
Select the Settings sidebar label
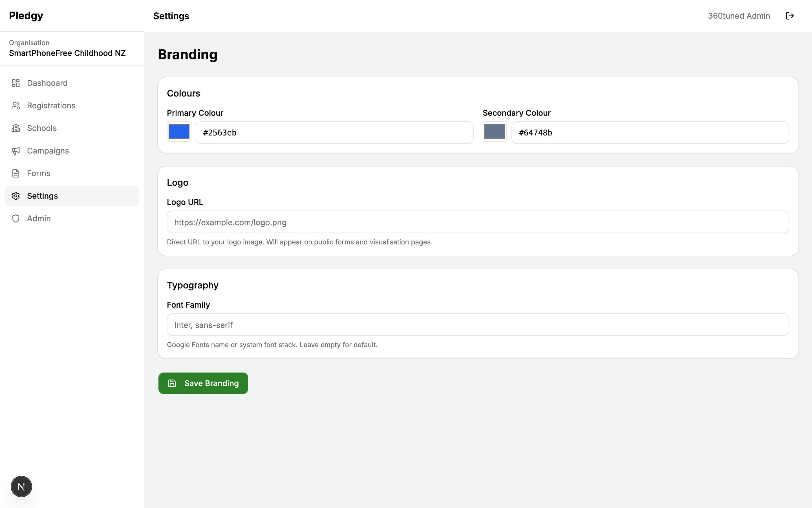coord(42,196)
